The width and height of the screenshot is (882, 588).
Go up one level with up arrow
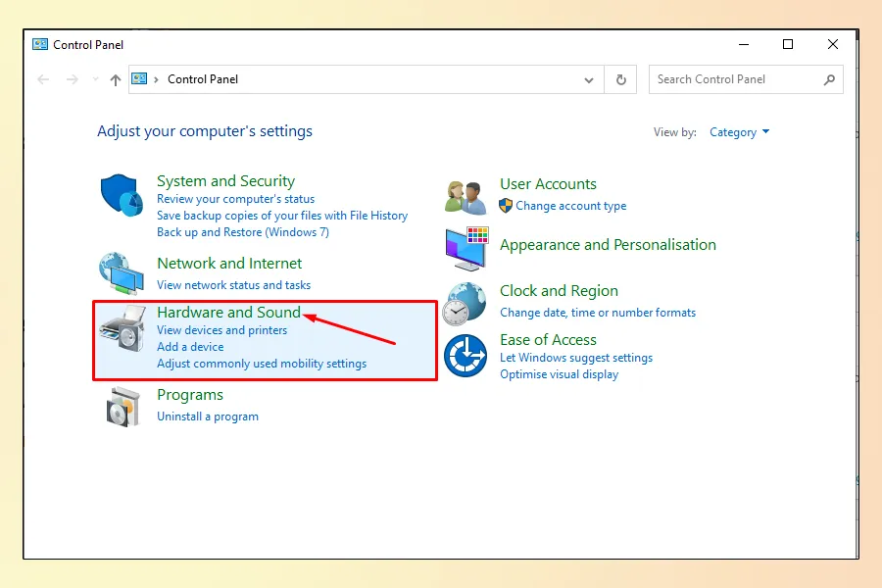[115, 79]
